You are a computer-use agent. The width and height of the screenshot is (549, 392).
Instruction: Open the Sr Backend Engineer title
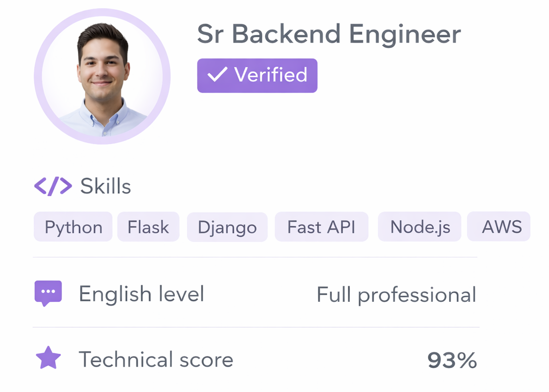pyautogui.click(x=329, y=34)
